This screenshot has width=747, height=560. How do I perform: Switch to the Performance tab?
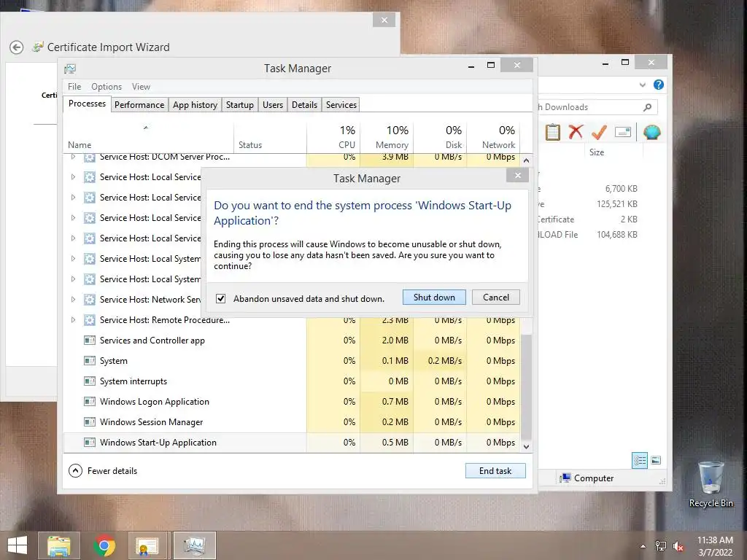(139, 105)
